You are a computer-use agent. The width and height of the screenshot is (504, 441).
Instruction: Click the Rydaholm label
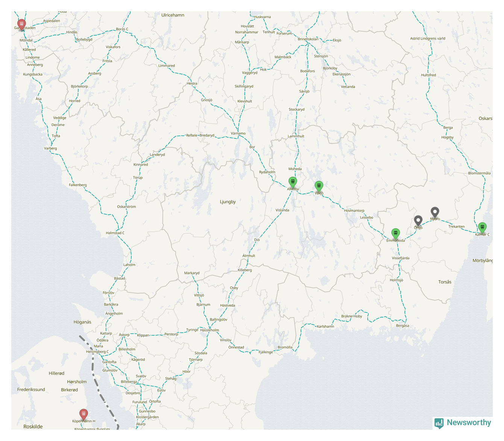click(x=267, y=172)
